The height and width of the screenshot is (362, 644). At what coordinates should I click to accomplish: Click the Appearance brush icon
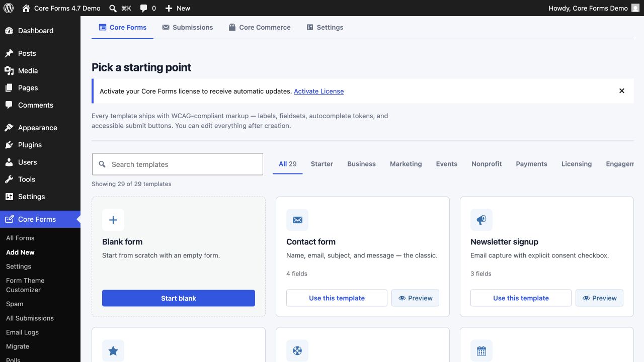9,128
